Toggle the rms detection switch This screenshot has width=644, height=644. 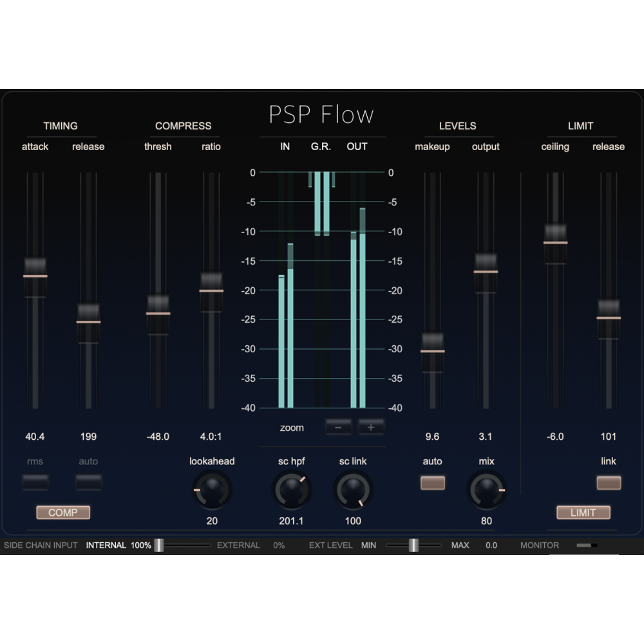(35, 482)
